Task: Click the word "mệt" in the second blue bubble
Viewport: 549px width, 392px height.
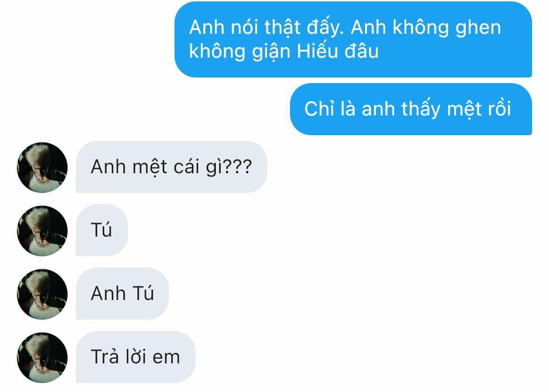Action: (x=461, y=109)
